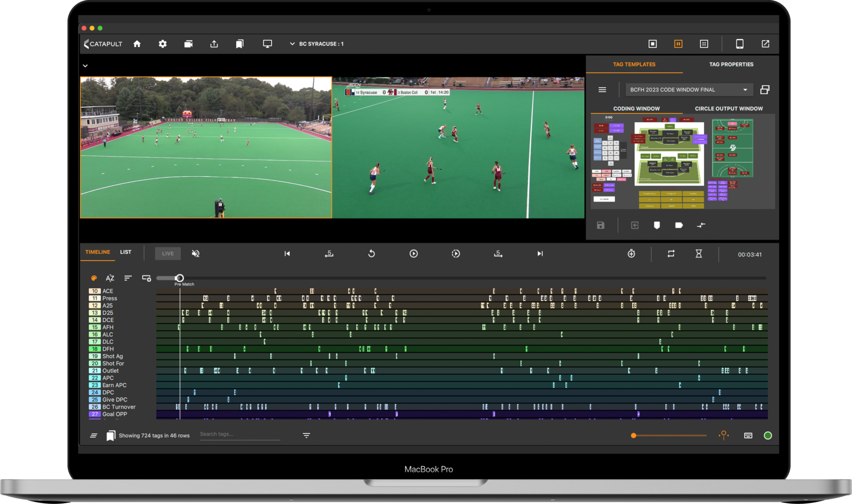Expand the BC SYRACUSE : 1 session dropdown

coord(292,44)
